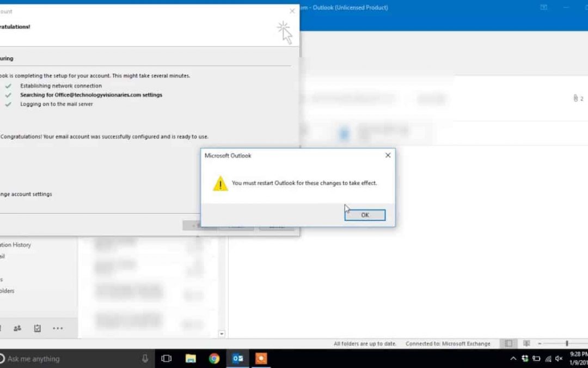Click the change account settings label
The width and height of the screenshot is (588, 368).
(26, 194)
